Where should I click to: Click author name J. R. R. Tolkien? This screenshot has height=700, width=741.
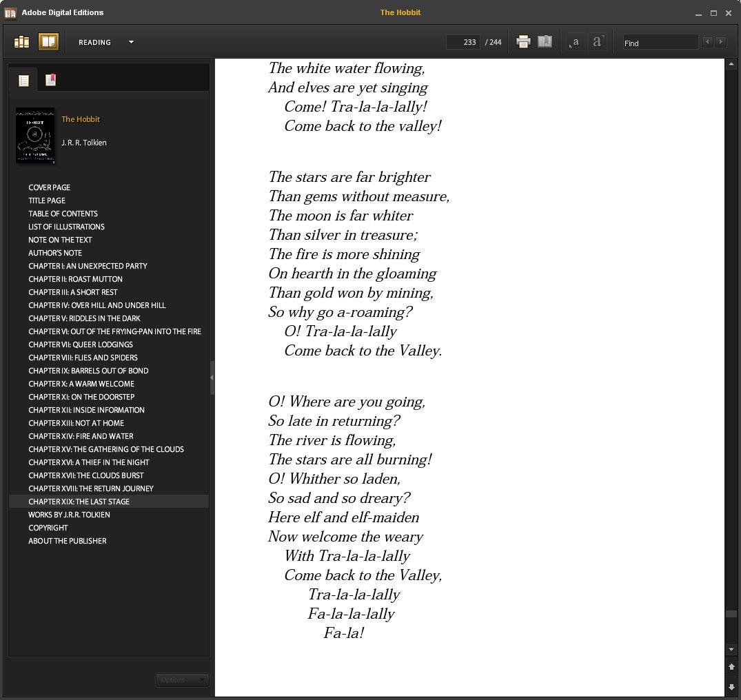click(x=83, y=143)
